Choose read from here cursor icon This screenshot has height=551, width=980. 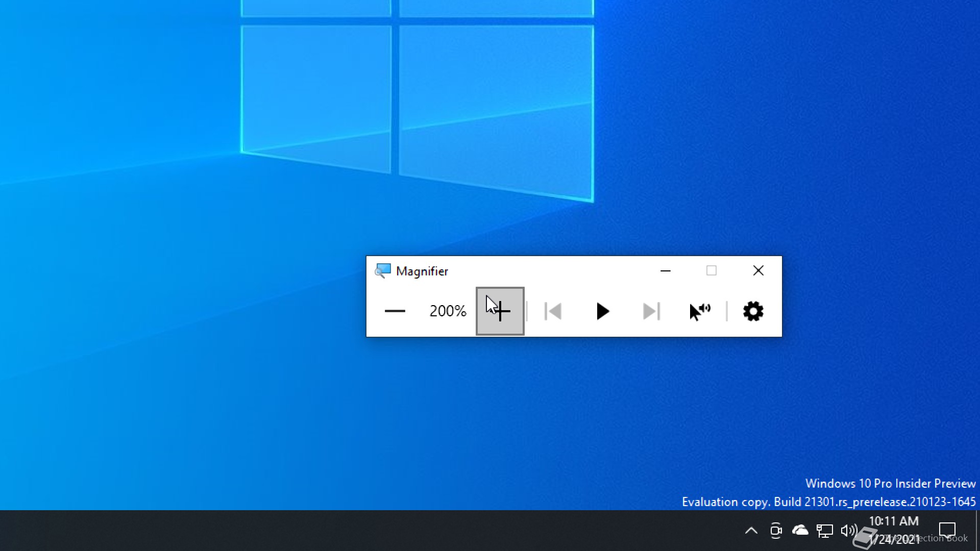[700, 311]
